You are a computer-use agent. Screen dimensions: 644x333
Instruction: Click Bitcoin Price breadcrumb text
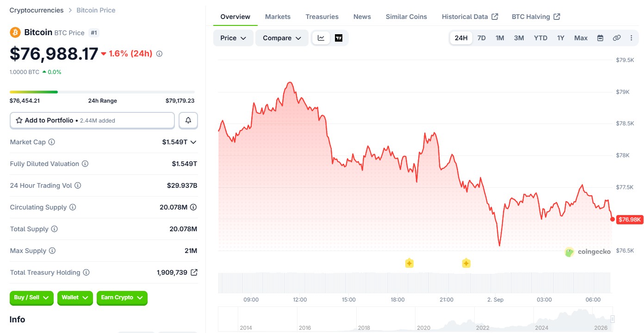coord(96,10)
